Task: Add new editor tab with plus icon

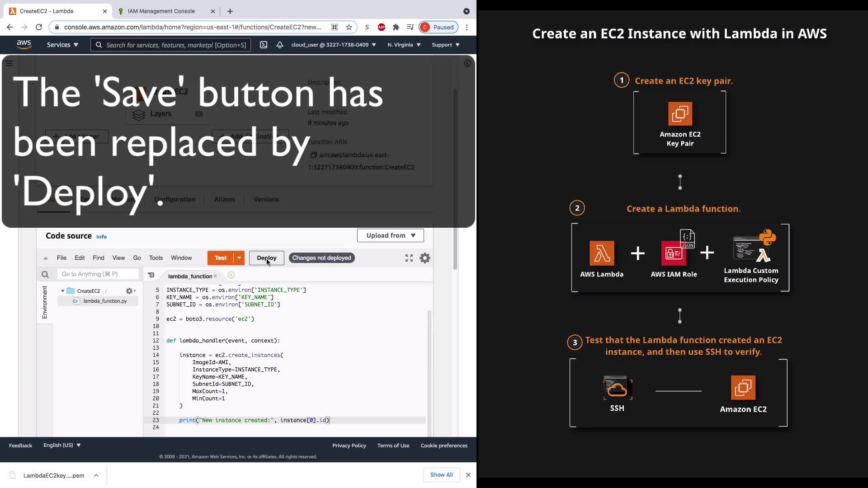Action: pos(231,275)
